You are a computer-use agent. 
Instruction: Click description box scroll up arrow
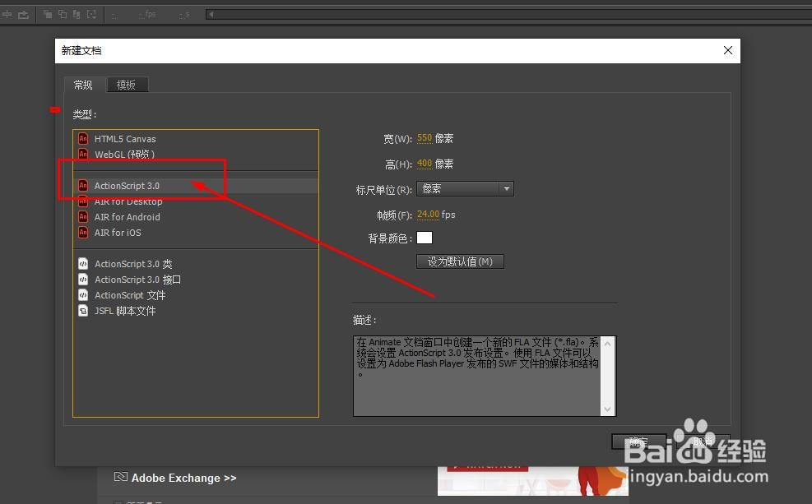pos(608,344)
